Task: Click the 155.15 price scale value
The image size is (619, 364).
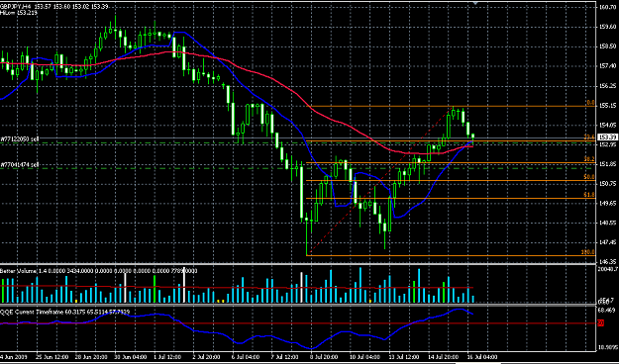Action: [x=608, y=105]
